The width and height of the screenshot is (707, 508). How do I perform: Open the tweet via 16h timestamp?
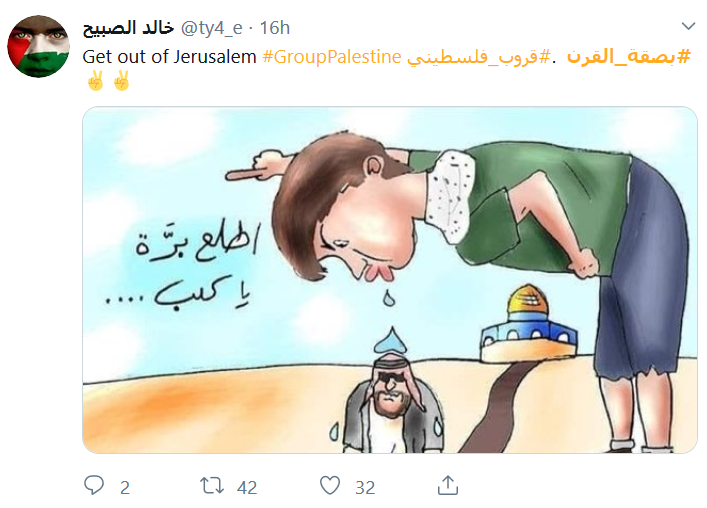pyautogui.click(x=275, y=28)
